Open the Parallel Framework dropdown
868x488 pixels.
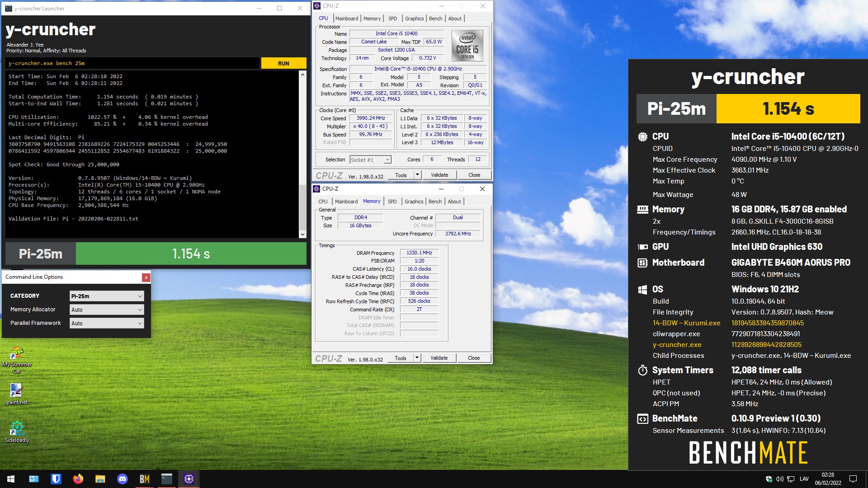[x=107, y=323]
